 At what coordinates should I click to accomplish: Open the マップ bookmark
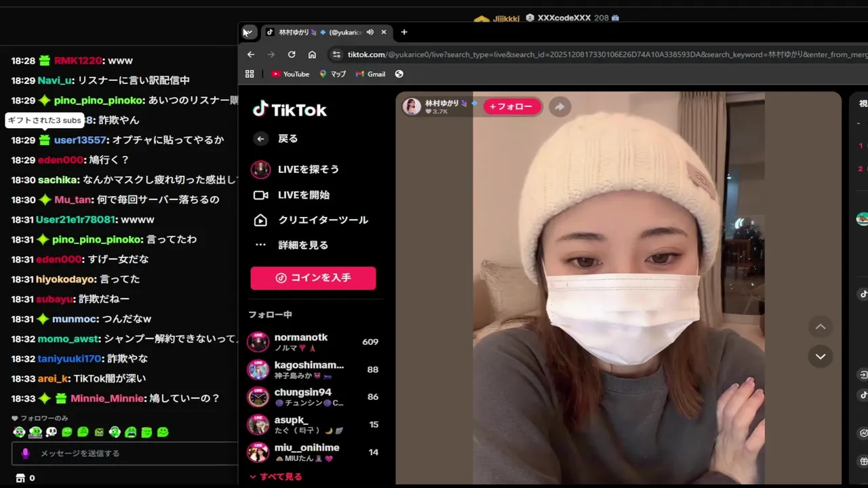point(333,74)
